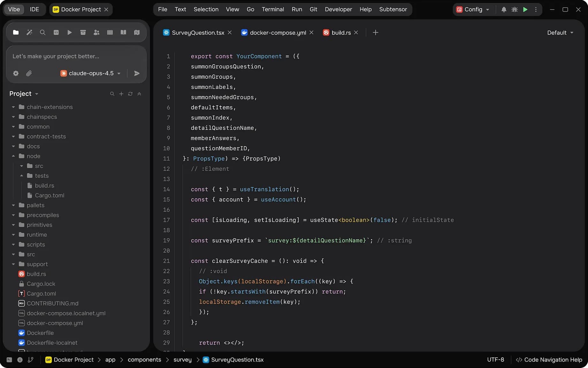Click the attachment paperclip icon
Screen dimensions: 588x368
(x=29, y=73)
